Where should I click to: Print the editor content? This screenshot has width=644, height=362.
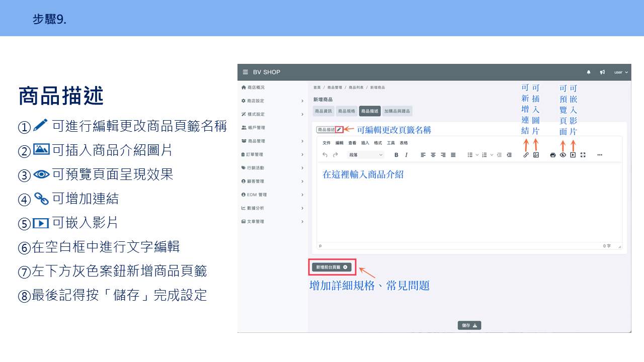pyautogui.click(x=553, y=155)
